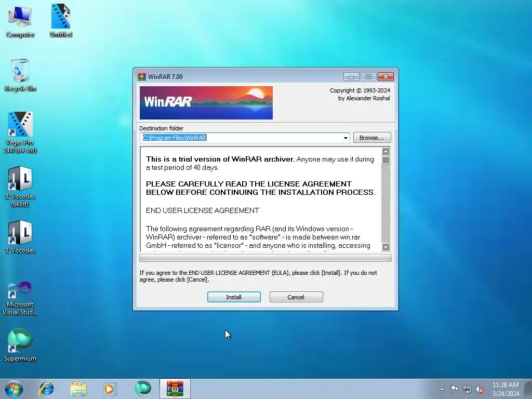Image resolution: width=532 pixels, height=399 pixels.
Task: Open the Windows Start menu orb
Action: tap(14, 389)
